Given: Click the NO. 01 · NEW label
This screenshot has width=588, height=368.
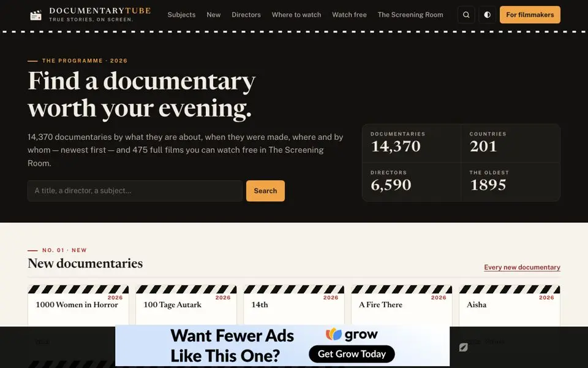Looking at the screenshot, I should (x=64, y=250).
